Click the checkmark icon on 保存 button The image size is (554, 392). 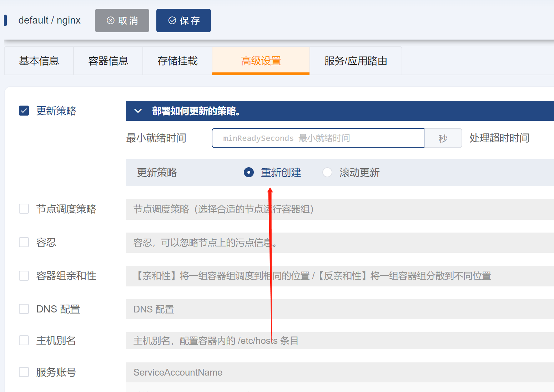coord(172,20)
